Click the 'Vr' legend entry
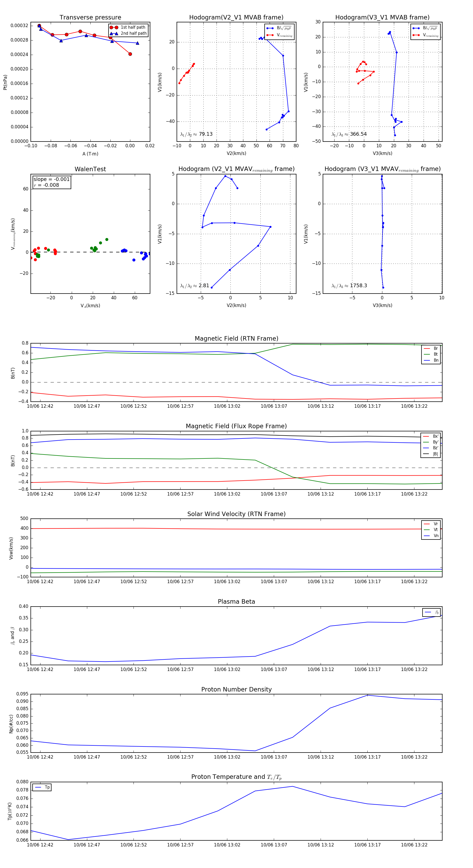This screenshot has height=868, width=473. point(431,524)
